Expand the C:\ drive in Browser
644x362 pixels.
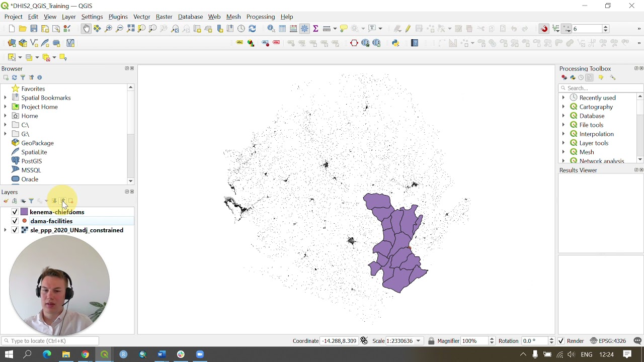5,125
